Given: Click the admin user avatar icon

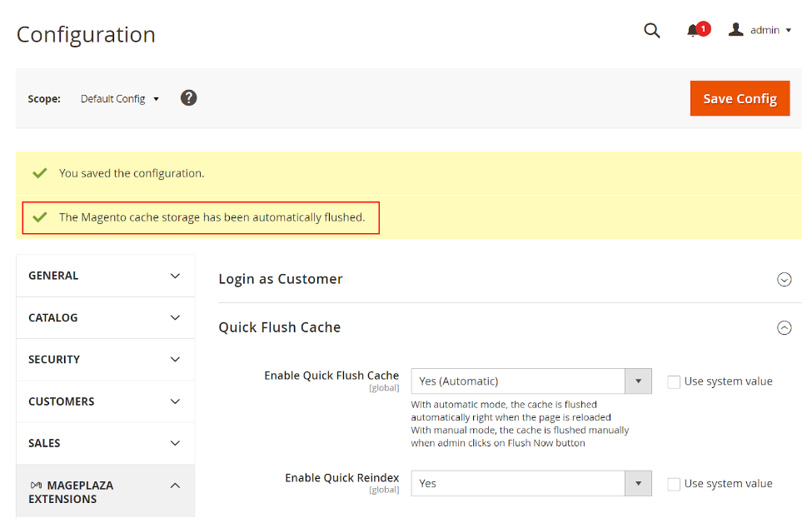Looking at the screenshot, I should pos(735,30).
